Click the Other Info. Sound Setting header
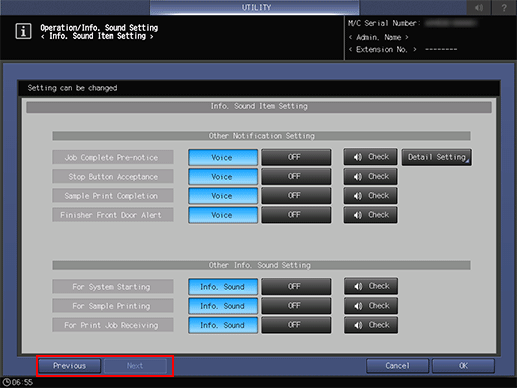Screen dimensions: 517x388 click(261, 265)
